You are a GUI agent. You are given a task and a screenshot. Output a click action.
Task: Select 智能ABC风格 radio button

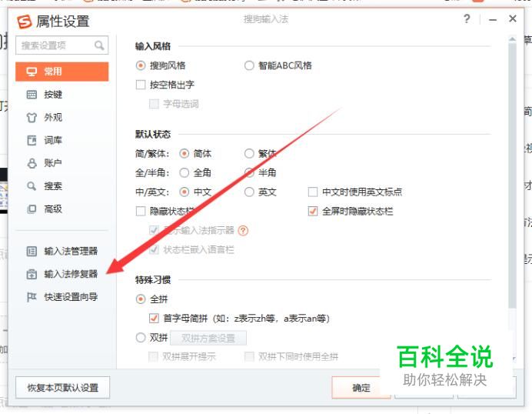[249, 65]
